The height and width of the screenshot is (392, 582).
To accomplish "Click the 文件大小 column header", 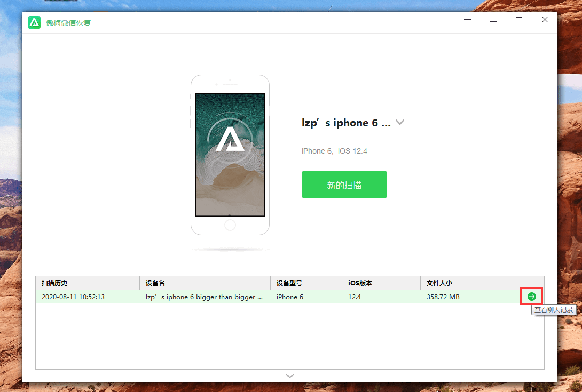I will pos(439,283).
